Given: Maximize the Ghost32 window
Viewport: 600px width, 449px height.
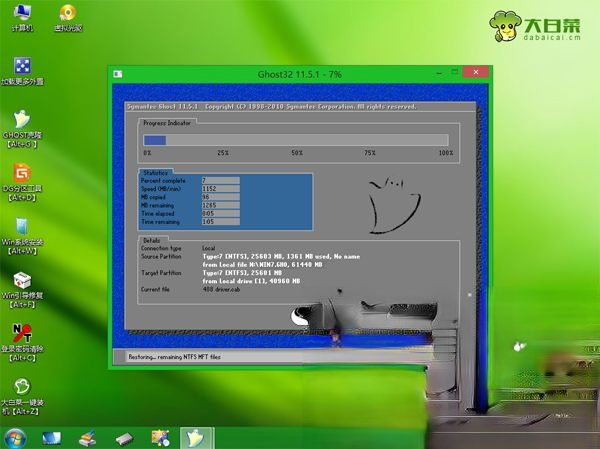Looking at the screenshot, I should [455, 72].
